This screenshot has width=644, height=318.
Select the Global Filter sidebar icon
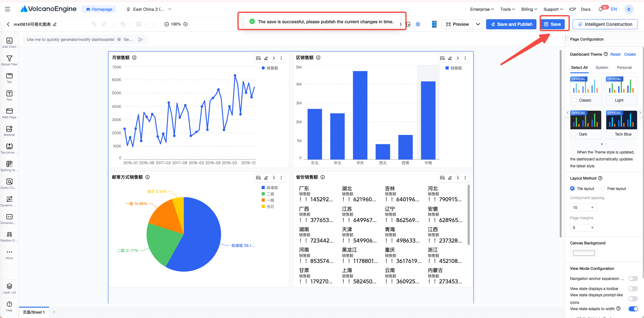(x=9, y=60)
